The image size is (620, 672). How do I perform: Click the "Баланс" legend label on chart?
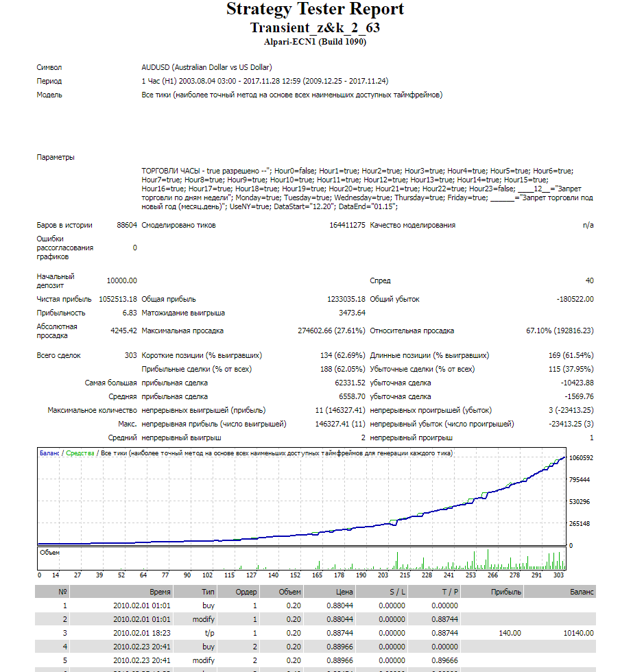49,453
